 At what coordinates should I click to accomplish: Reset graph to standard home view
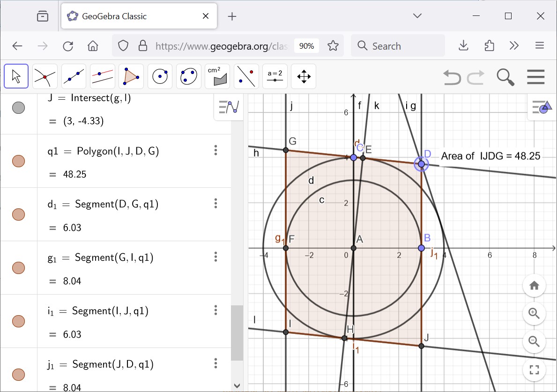[534, 286]
